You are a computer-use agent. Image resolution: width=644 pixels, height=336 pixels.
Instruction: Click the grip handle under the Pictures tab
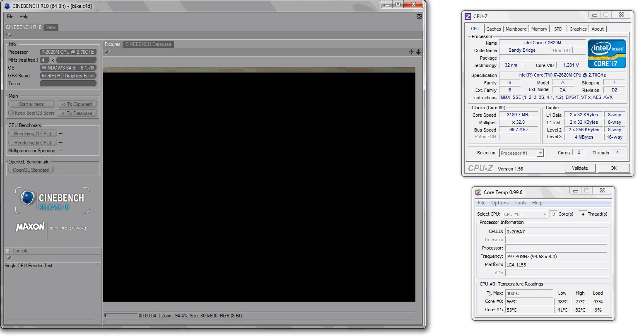[x=107, y=52]
